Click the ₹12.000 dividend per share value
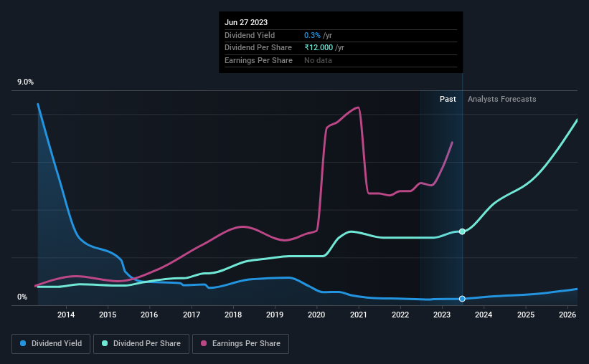Screen dimensions: 589x364 (x=319, y=48)
